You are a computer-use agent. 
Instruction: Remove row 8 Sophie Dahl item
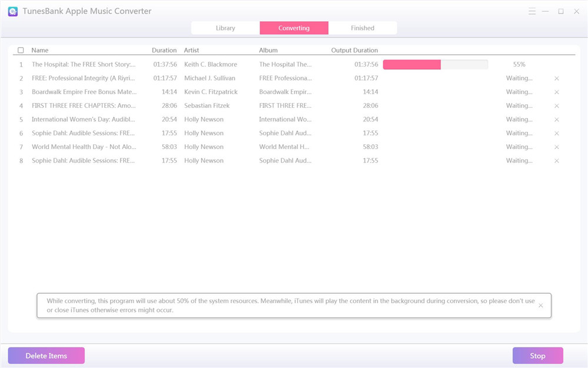click(556, 161)
